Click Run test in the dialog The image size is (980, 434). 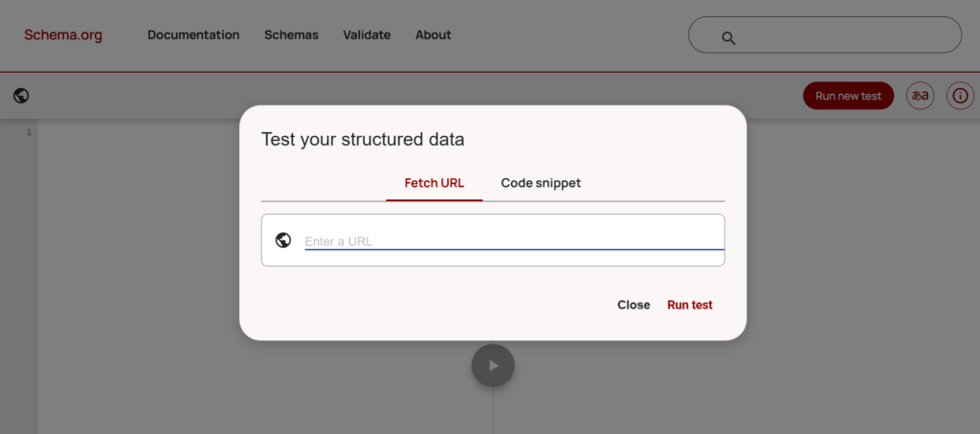coord(690,306)
